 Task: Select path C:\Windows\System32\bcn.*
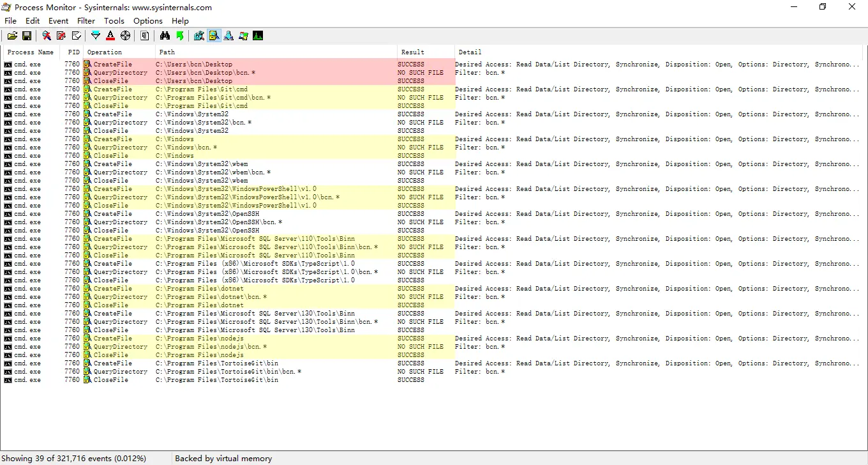[x=204, y=123]
